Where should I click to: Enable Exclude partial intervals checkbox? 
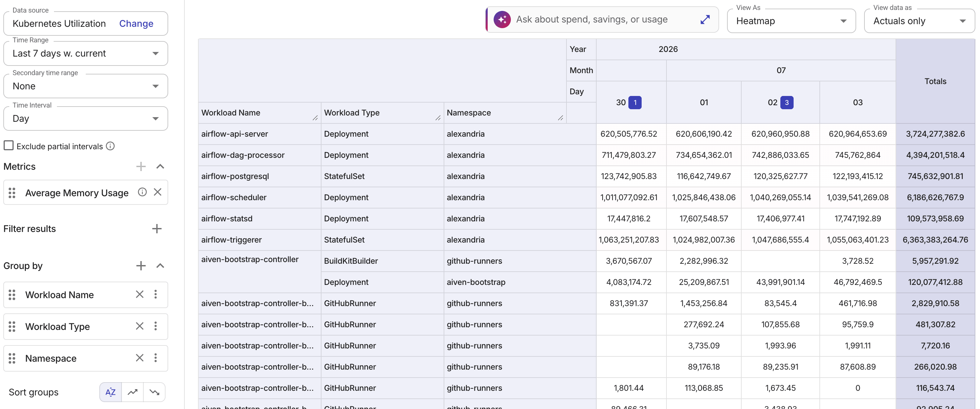click(8, 146)
